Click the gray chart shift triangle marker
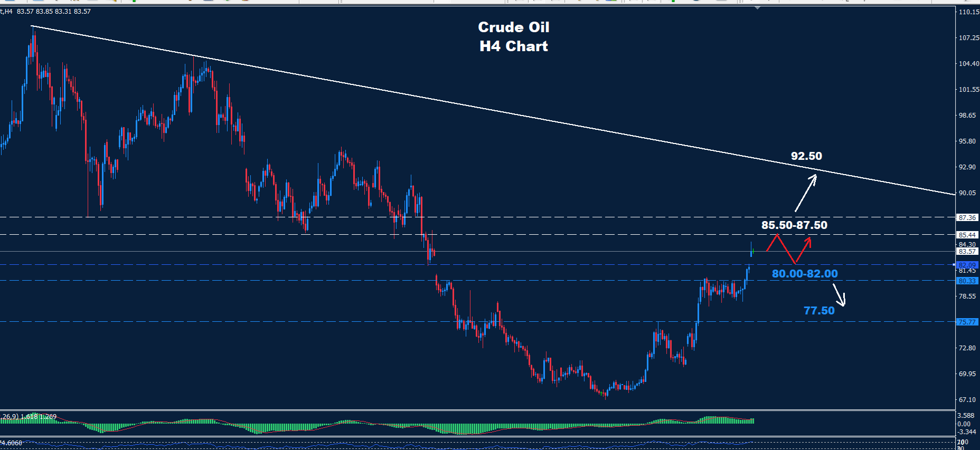The image size is (980, 450). (x=758, y=8)
